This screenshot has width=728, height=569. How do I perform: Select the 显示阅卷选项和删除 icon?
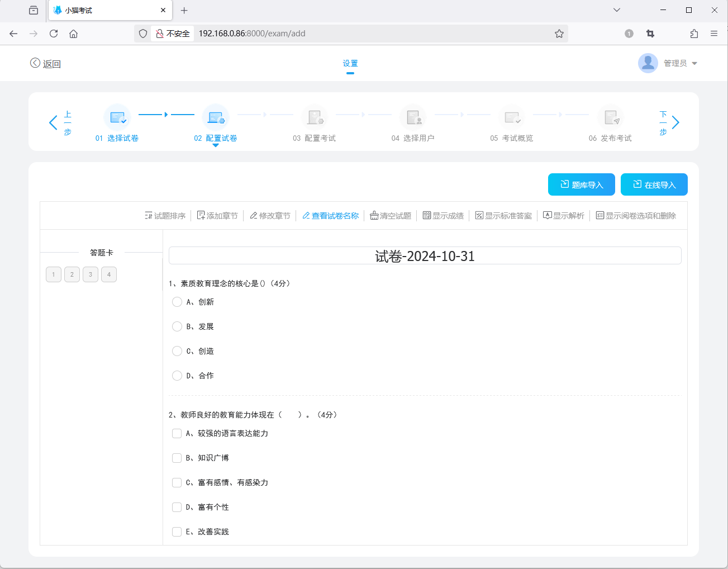pos(600,215)
